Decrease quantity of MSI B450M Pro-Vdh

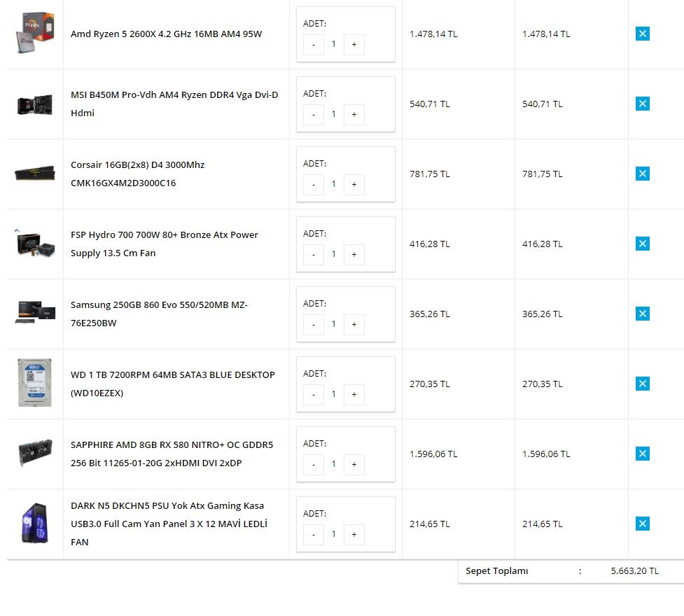314,114
